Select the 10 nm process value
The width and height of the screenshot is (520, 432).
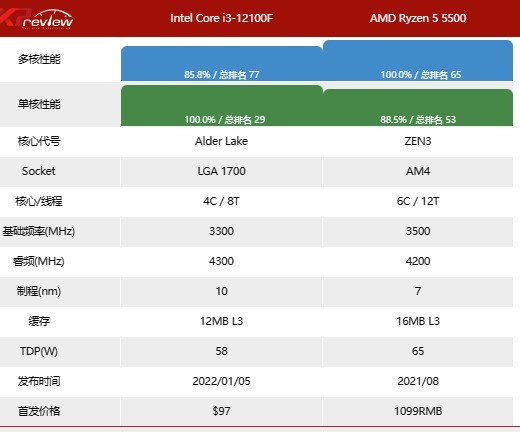tap(221, 291)
